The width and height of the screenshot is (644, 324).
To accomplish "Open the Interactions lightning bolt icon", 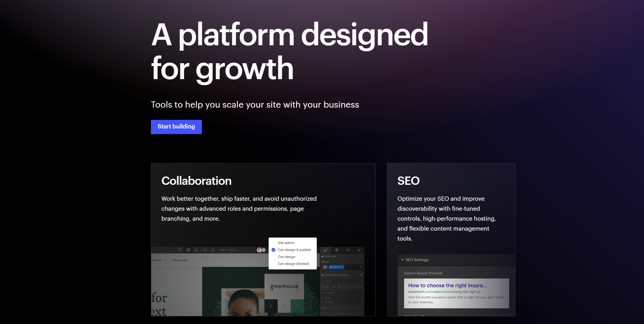I will [x=359, y=250].
